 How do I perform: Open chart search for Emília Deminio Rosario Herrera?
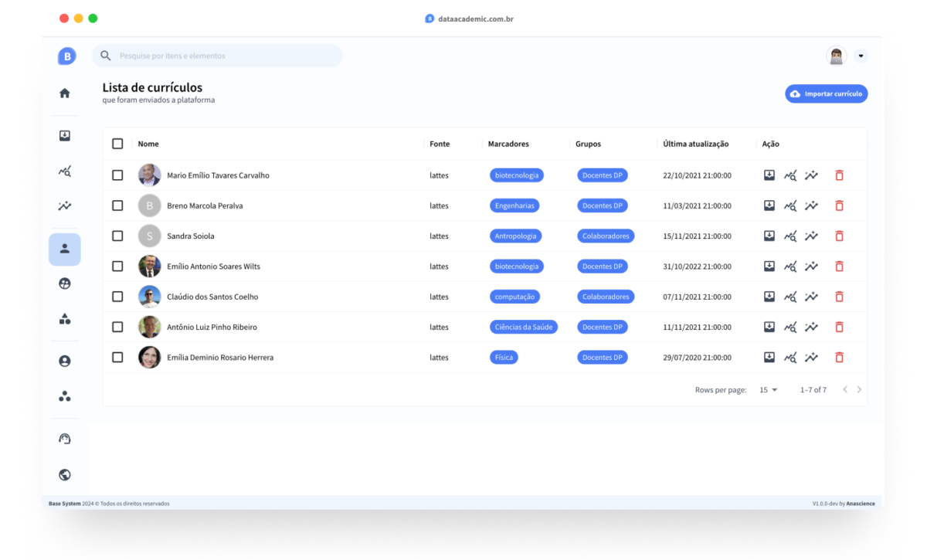(790, 357)
